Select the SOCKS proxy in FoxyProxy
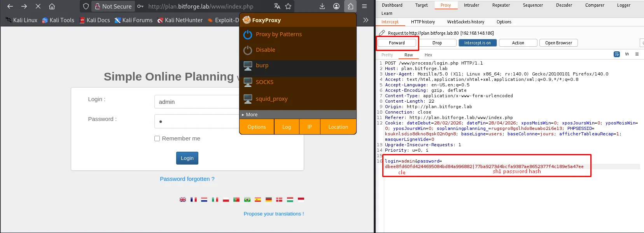 click(298, 82)
